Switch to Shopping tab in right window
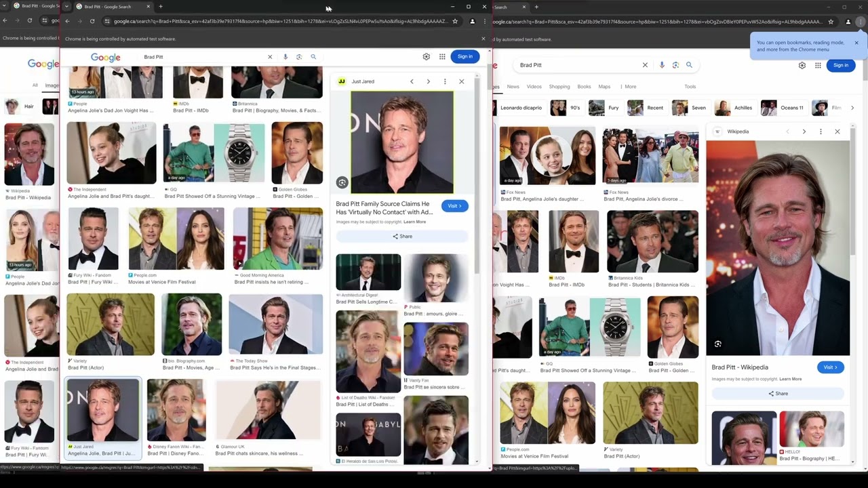Screen dimensions: 868x488 [559, 87]
